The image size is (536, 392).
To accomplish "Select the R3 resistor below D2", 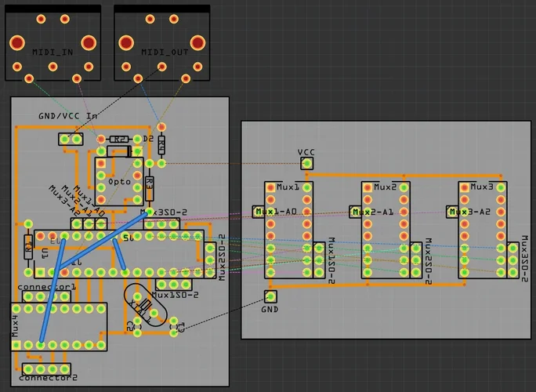I will tap(150, 187).
